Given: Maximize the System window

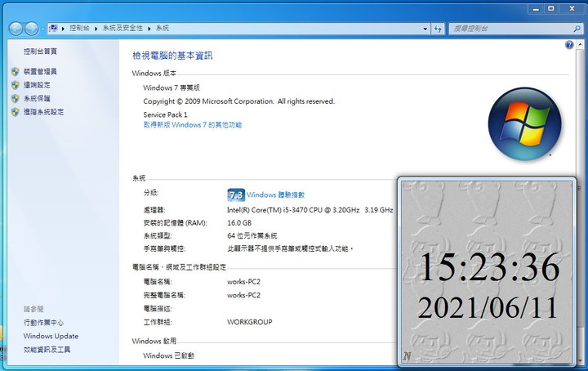Looking at the screenshot, I should [551, 9].
